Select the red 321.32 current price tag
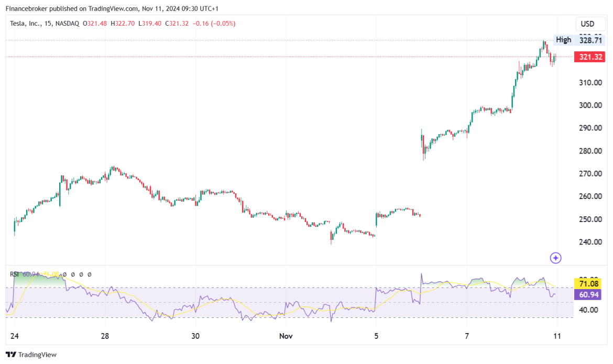Image resolution: width=613 pixels, height=364 pixels. pos(590,57)
